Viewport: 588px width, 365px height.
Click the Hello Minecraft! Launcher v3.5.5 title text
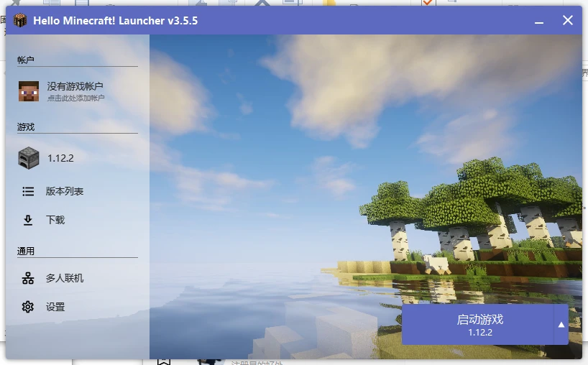click(x=115, y=21)
